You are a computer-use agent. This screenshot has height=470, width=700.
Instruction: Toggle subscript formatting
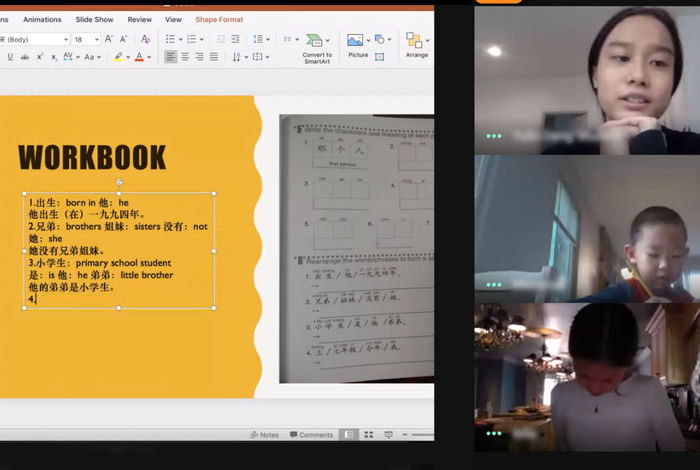54,57
